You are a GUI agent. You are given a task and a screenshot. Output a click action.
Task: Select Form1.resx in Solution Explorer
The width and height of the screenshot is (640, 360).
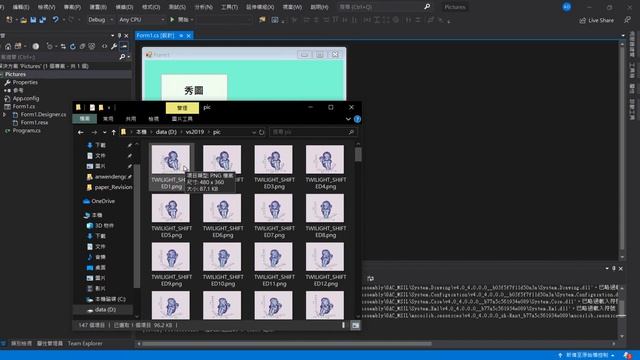[34, 122]
